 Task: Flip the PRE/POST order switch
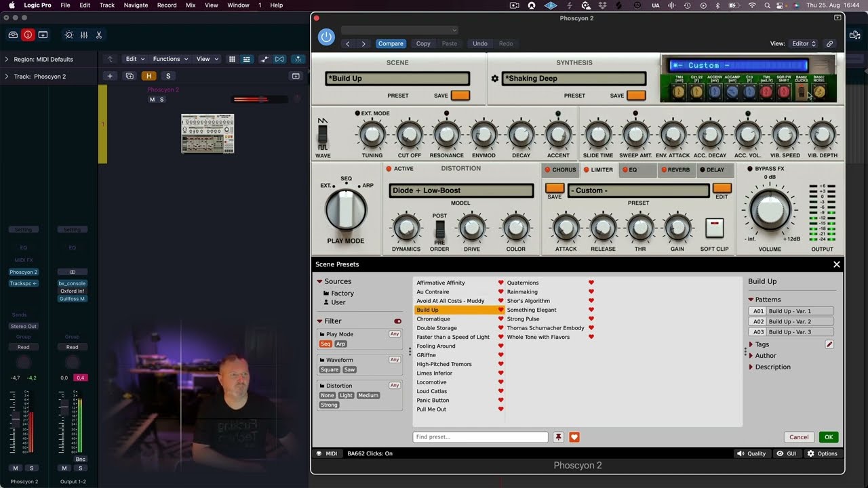(x=439, y=228)
